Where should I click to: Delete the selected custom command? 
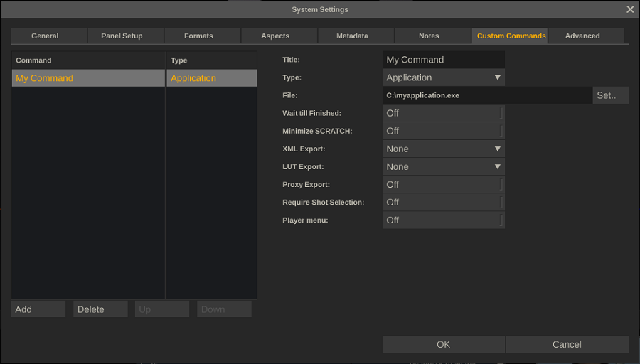click(100, 309)
